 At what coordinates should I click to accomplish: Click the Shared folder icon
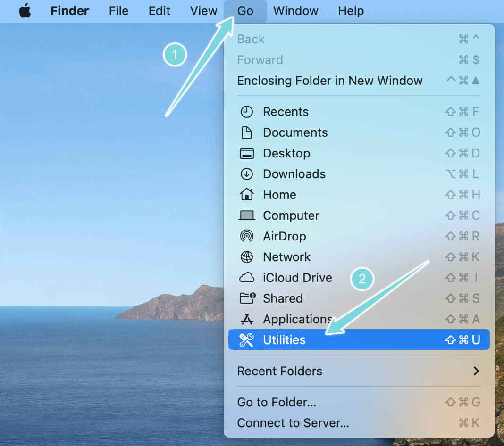247,298
